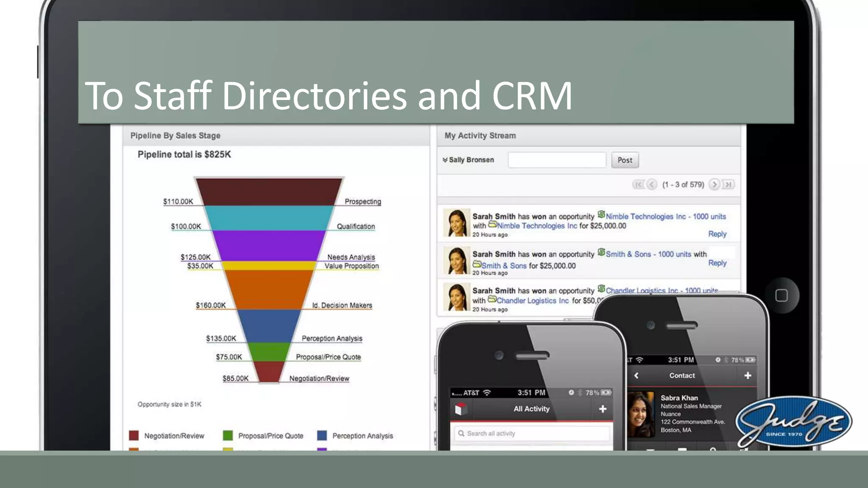The height and width of the screenshot is (488, 868).
Task: Tap Sabra Khan contact photo
Action: point(640,414)
